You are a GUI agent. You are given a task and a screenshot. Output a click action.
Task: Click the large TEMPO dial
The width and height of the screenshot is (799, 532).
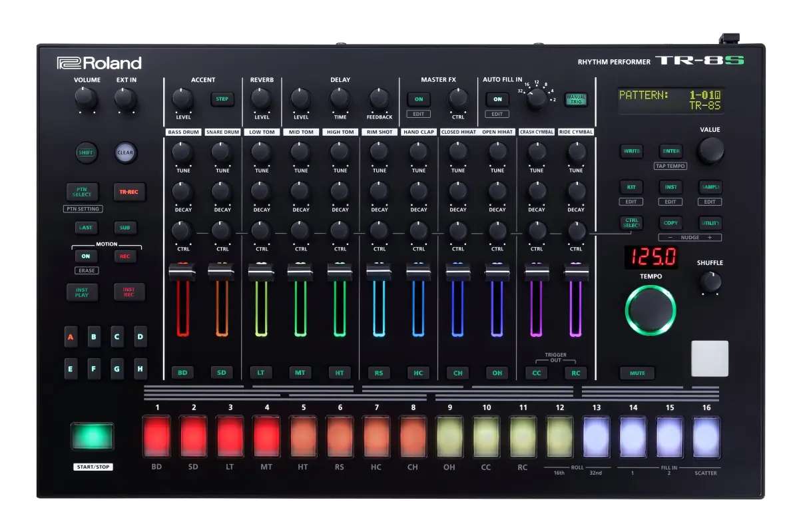click(x=651, y=310)
